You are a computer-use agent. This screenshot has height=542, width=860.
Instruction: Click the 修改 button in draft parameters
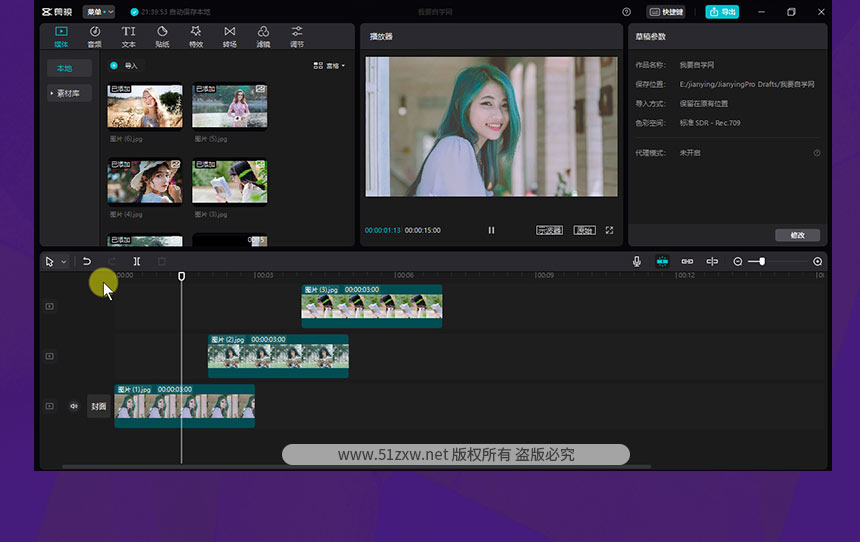tap(797, 235)
